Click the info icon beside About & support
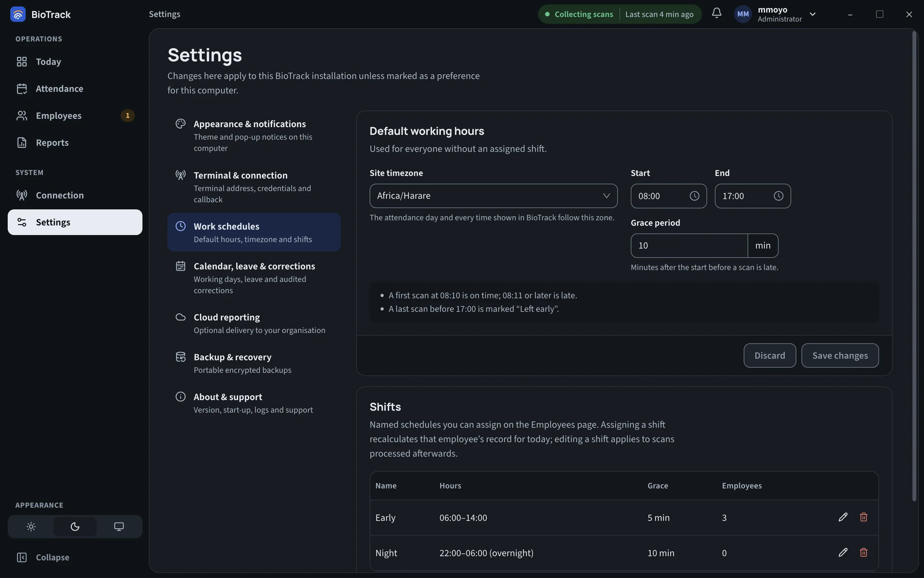The image size is (924, 578). click(x=181, y=397)
